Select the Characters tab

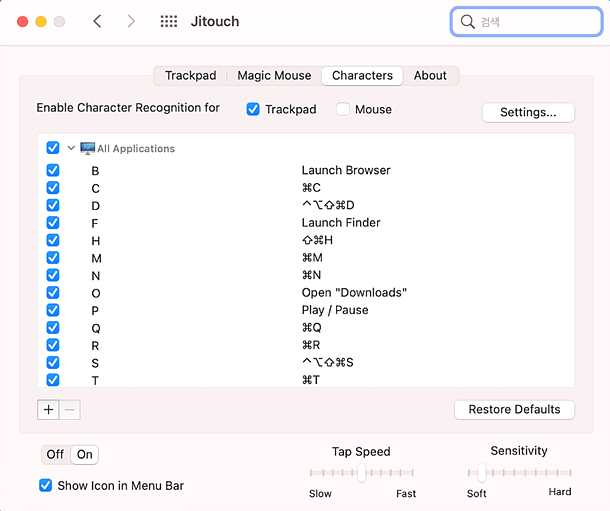click(x=362, y=75)
